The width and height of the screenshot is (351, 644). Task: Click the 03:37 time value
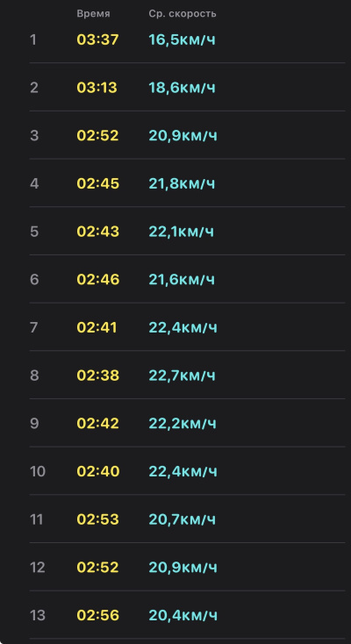(x=97, y=39)
